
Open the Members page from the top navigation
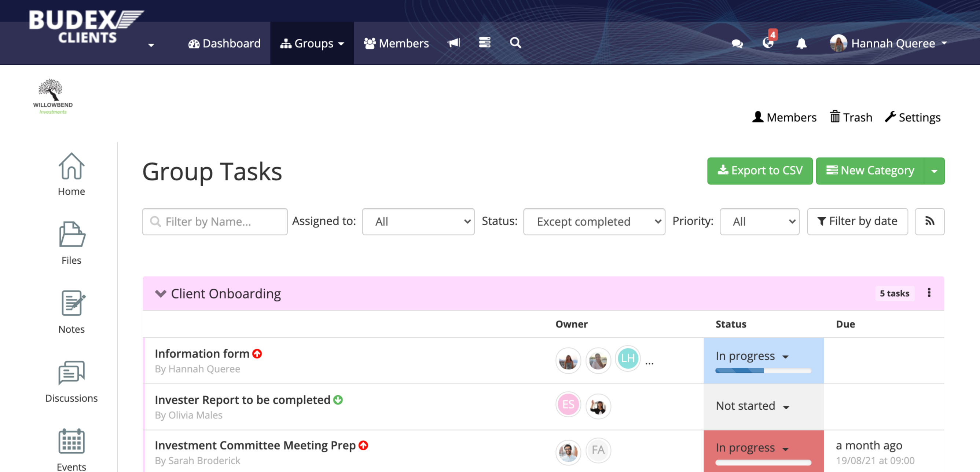point(396,43)
